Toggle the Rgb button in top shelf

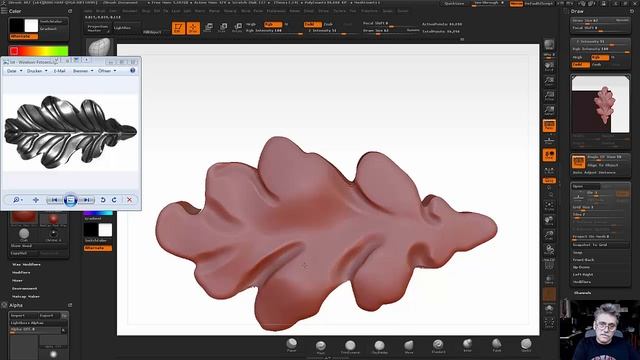click(273, 24)
